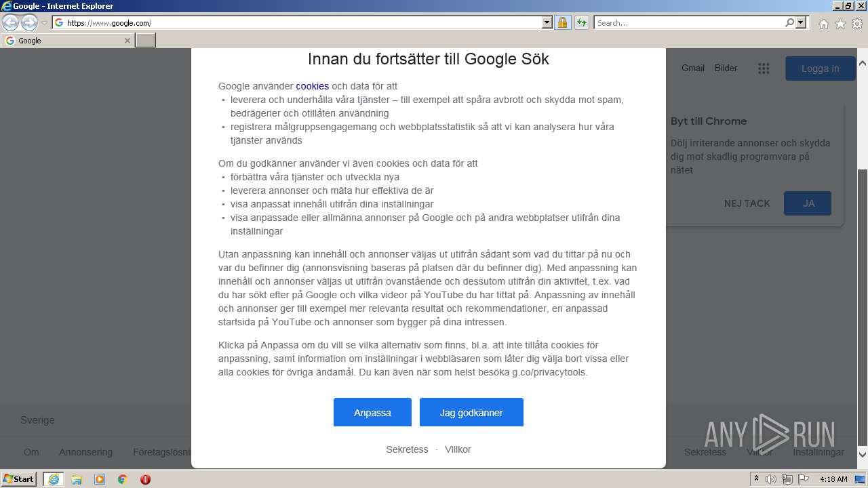This screenshot has height=488, width=868.
Task: Open the Villkor link in dialog
Action: coord(458,449)
